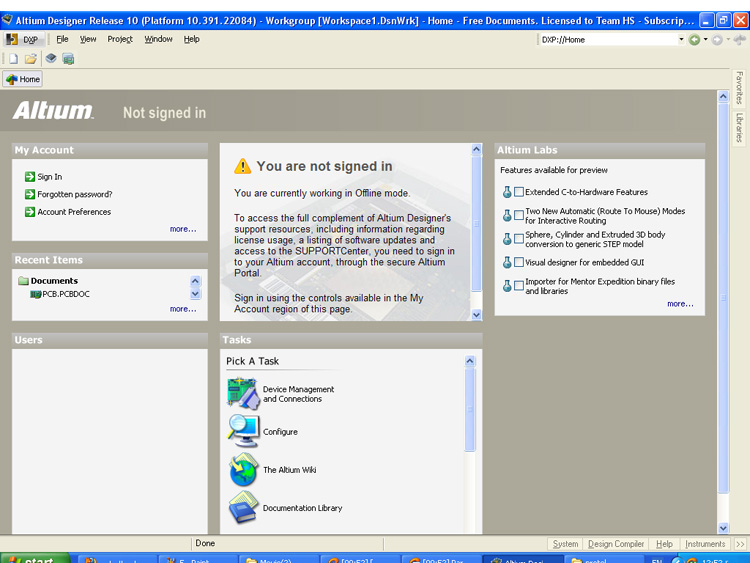
Task: Click the new document toolbar icon
Action: click(13, 59)
